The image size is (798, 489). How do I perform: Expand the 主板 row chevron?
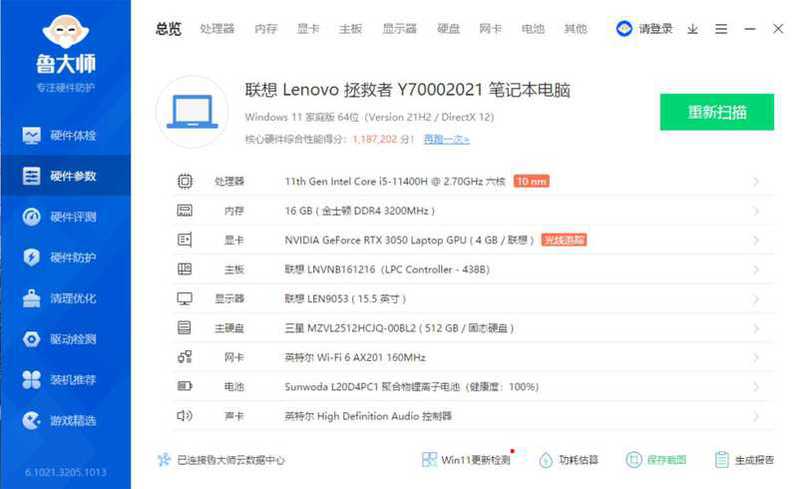[x=756, y=270]
